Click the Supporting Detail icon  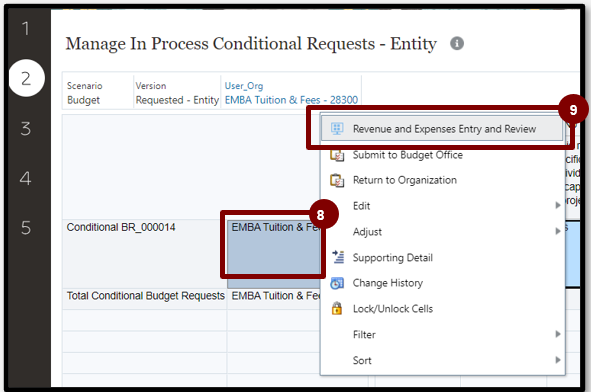pos(338,257)
